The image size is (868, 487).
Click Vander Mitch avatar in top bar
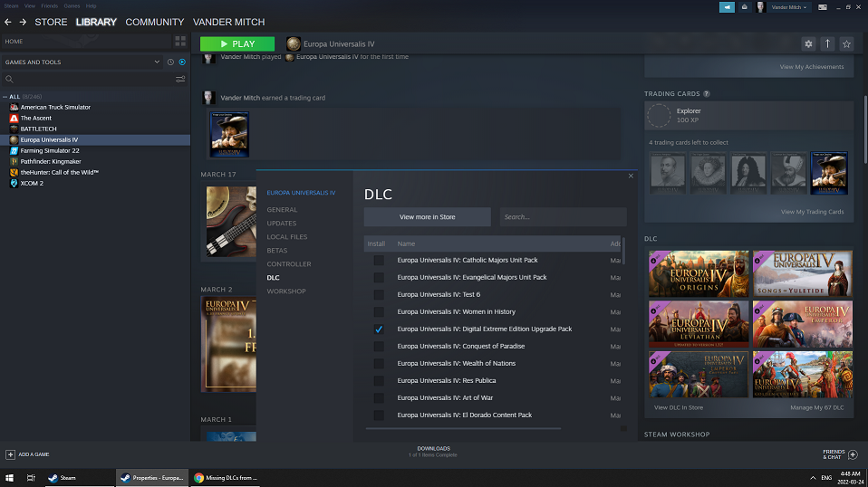(x=761, y=7)
